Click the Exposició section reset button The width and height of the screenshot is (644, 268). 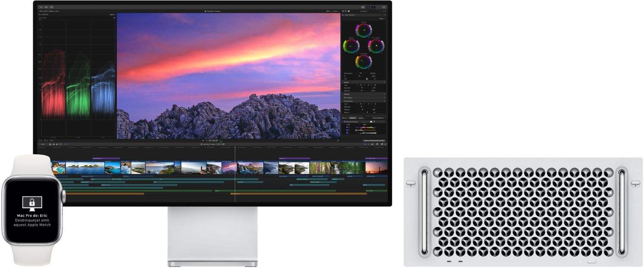click(x=385, y=101)
